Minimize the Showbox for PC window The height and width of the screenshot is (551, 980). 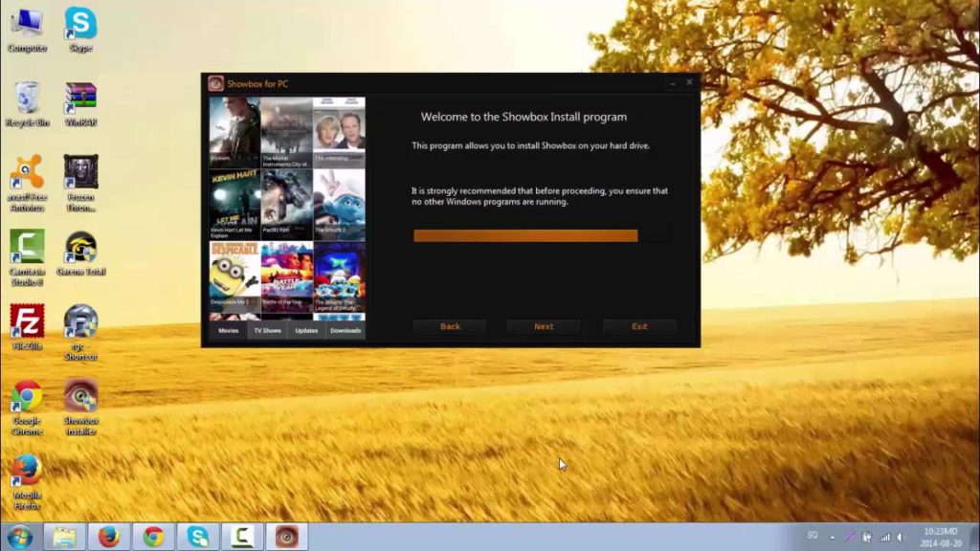(x=673, y=83)
